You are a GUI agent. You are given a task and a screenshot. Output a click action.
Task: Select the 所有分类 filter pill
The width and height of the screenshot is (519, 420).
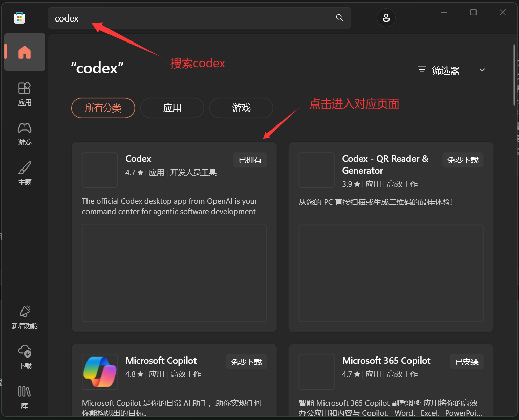(103, 108)
